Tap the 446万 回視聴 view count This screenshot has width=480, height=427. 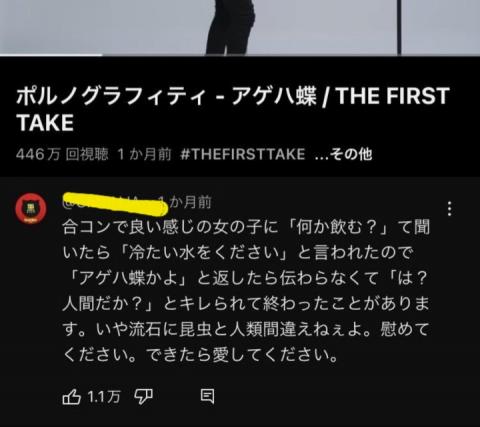(x=62, y=154)
